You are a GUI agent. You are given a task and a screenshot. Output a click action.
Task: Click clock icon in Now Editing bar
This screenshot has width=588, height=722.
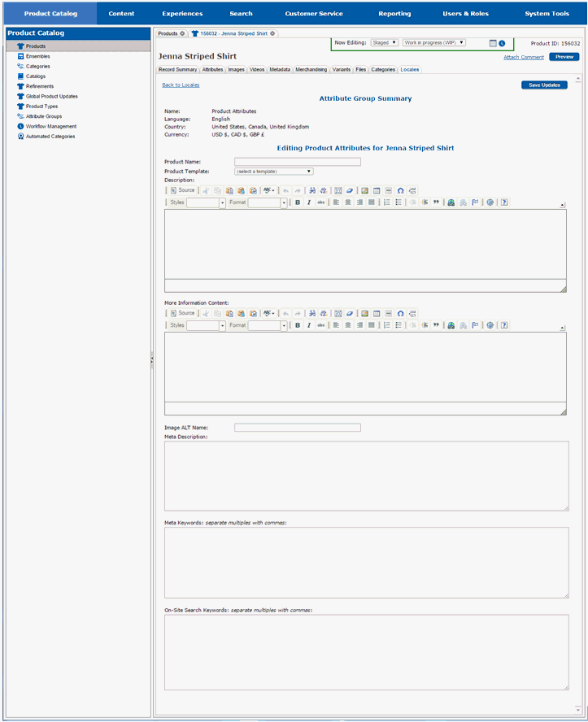point(502,43)
